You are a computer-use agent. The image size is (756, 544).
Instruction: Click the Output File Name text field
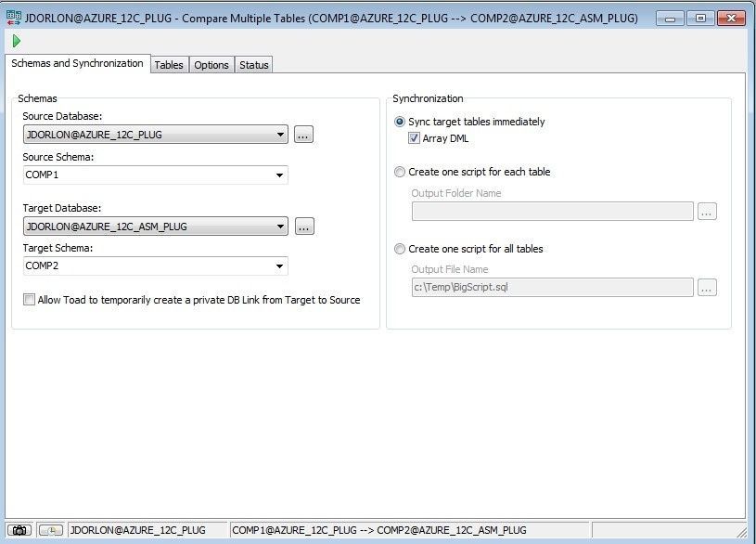point(553,287)
